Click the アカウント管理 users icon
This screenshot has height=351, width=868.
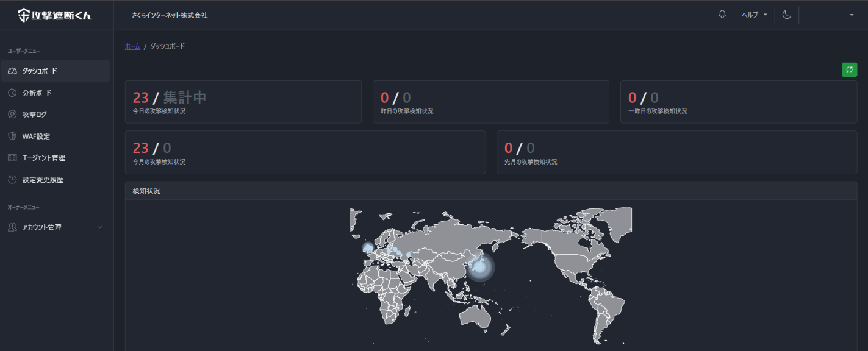pos(12,227)
